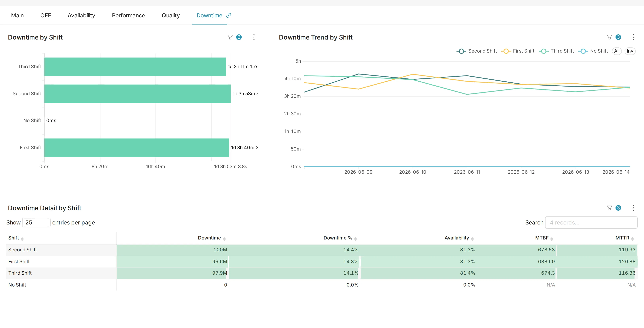Click the All legend button
Screen dimensions: 644x328
click(617, 51)
